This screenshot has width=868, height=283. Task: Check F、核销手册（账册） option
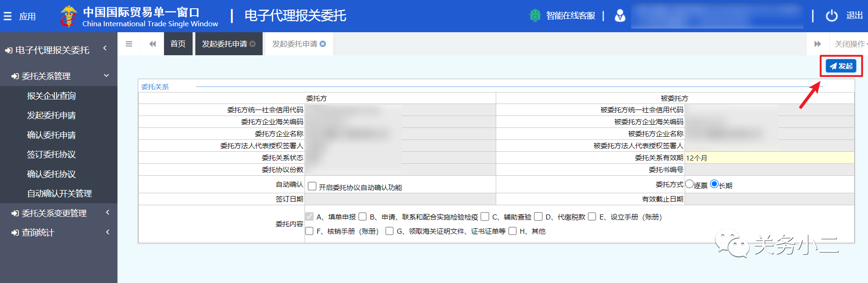pyautogui.click(x=309, y=231)
